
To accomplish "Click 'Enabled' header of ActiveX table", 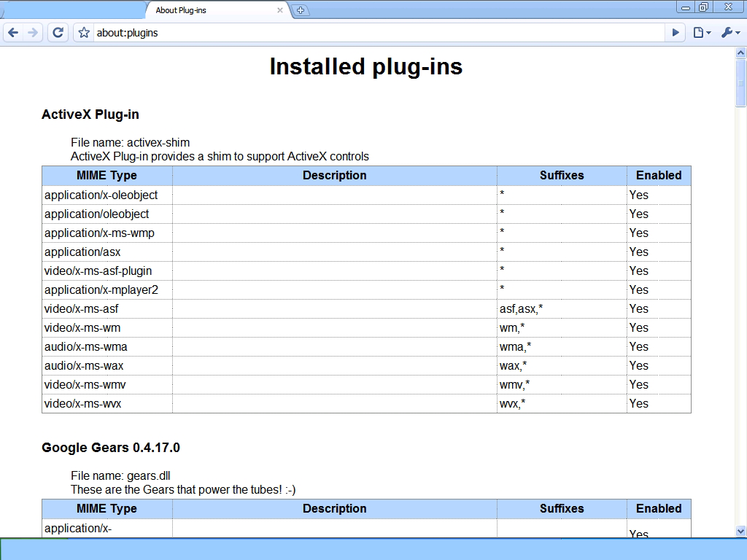I will (659, 175).
